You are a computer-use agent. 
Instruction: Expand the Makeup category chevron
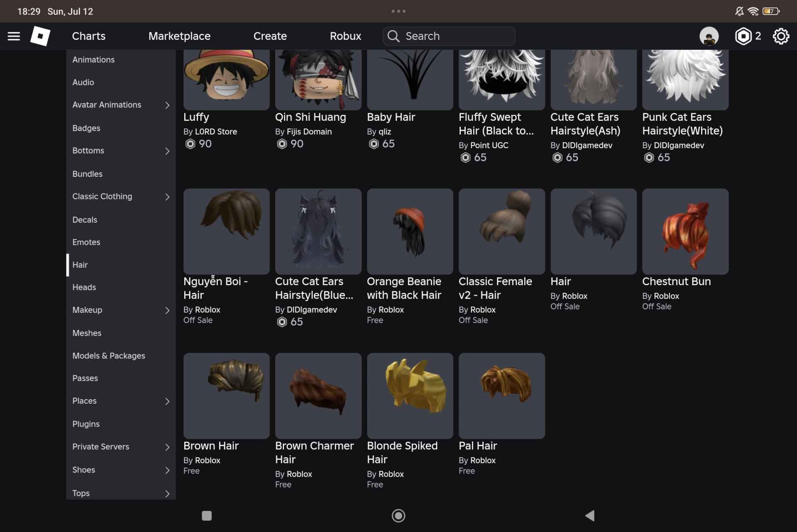click(167, 310)
